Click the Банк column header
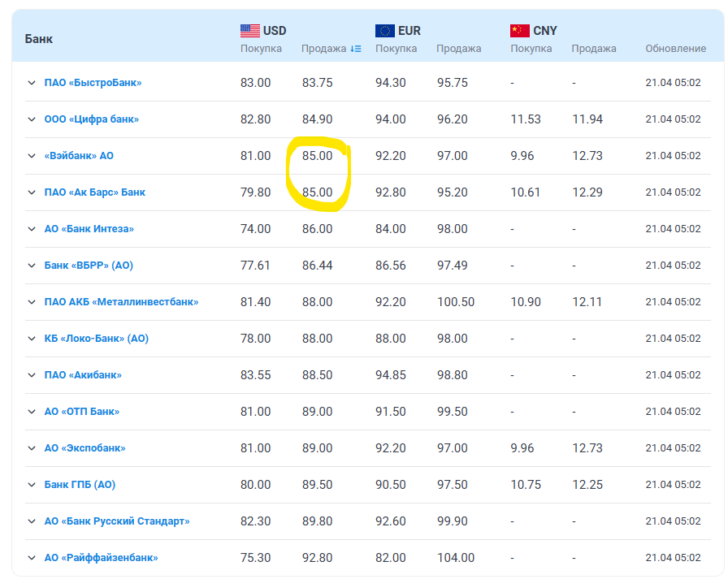The width and height of the screenshot is (728, 579). pos(38,39)
